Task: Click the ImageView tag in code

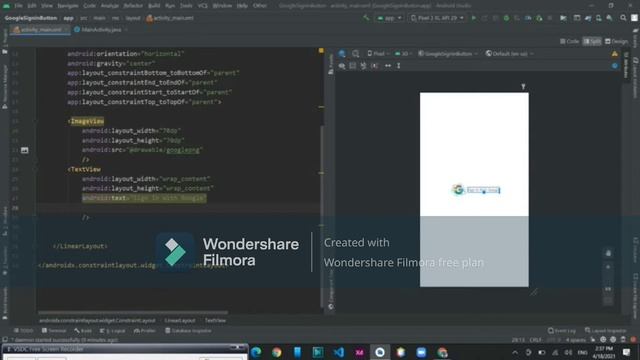Action: tap(87, 121)
